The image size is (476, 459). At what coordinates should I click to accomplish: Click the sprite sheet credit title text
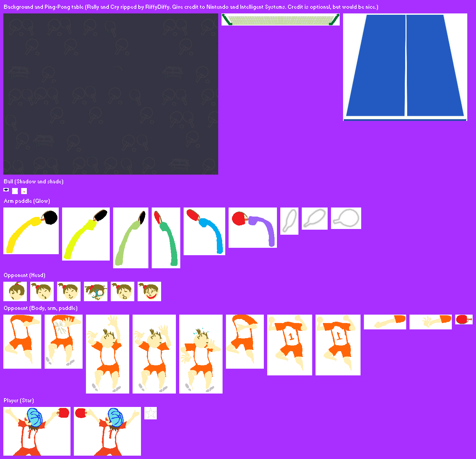click(x=191, y=7)
